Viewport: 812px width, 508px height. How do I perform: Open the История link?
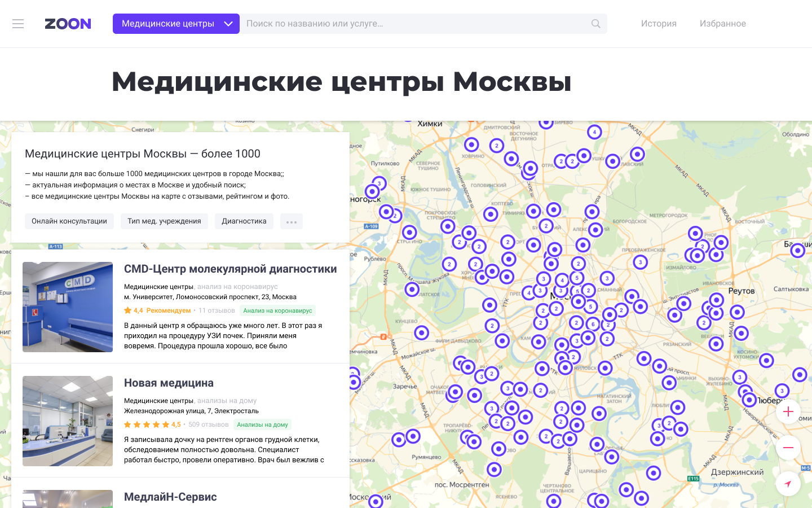(659, 24)
